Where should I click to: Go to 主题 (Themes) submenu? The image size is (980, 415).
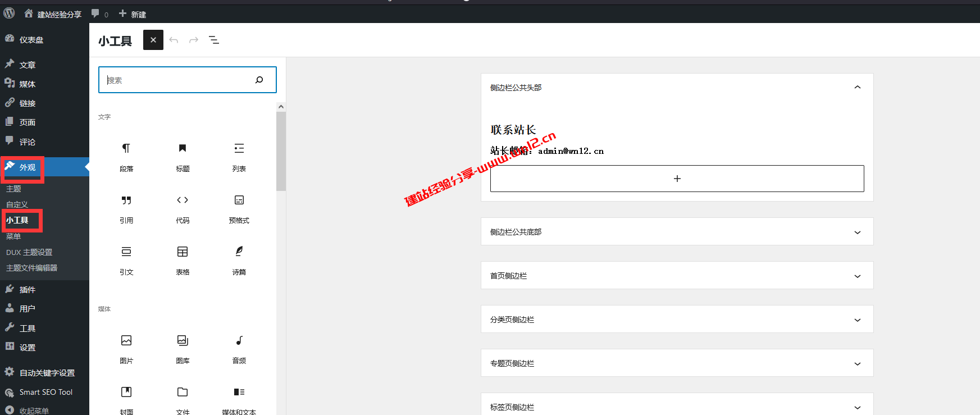coord(13,189)
